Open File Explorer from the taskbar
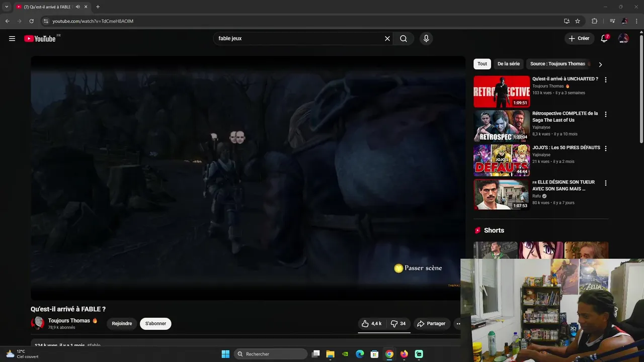This screenshot has height=362, width=644. (x=330, y=354)
